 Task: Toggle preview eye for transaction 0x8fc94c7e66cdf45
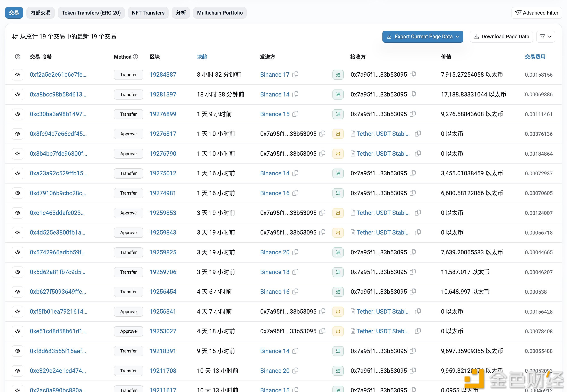(x=17, y=134)
